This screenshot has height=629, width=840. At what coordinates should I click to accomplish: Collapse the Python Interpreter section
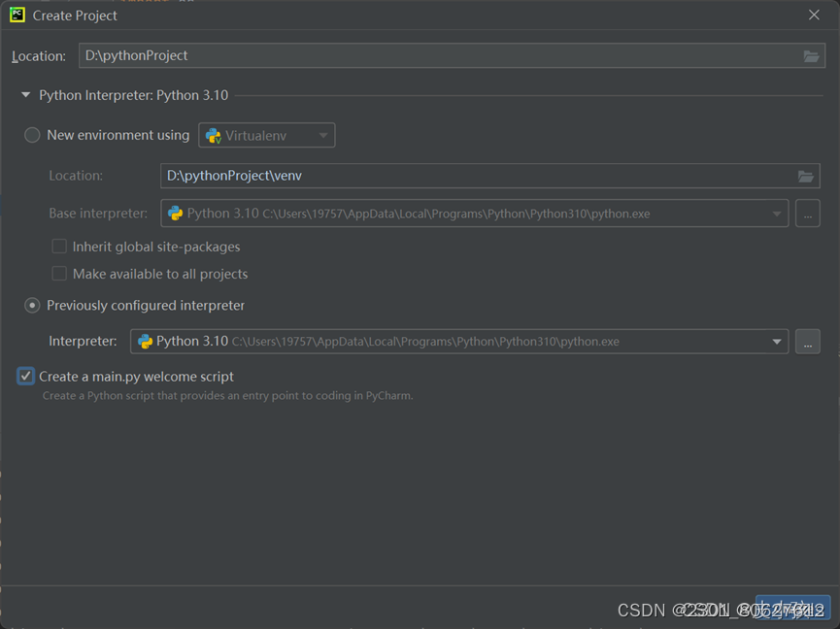[x=24, y=95]
